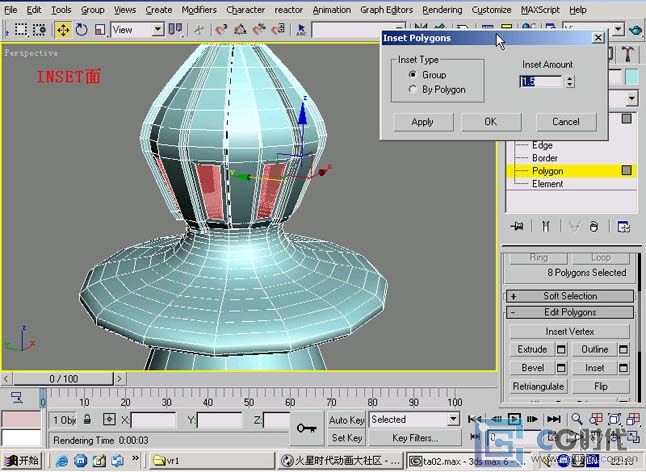
Task: Click Maximize Viewport Toggle icon
Action: tap(633, 437)
